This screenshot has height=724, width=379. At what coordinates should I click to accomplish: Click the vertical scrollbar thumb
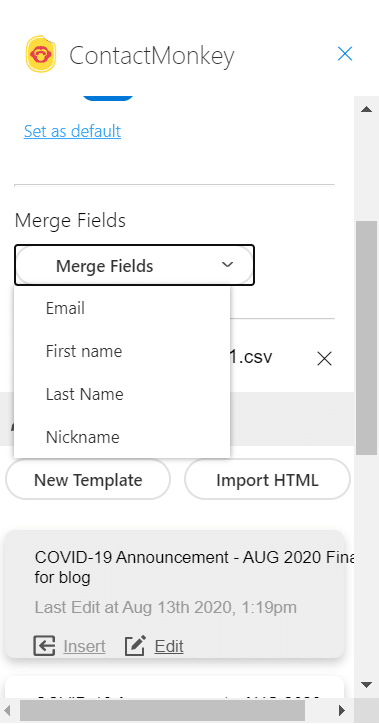367,338
